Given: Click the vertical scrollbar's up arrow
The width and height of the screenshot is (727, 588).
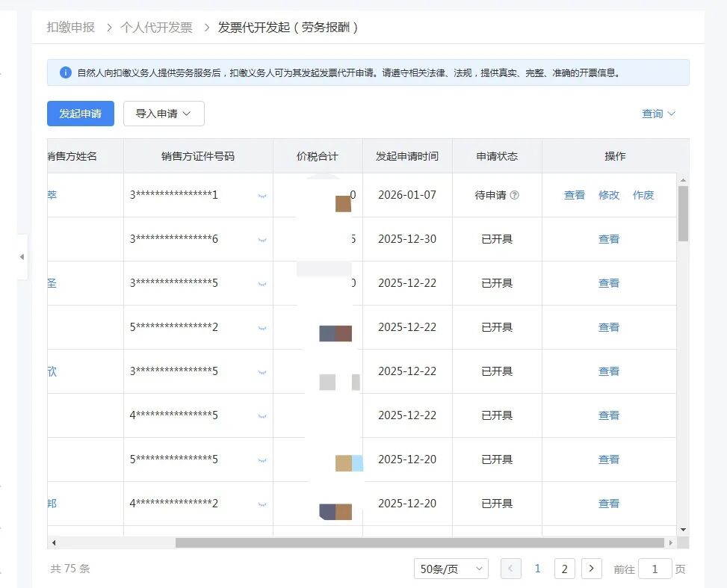Looking at the screenshot, I should (x=683, y=180).
